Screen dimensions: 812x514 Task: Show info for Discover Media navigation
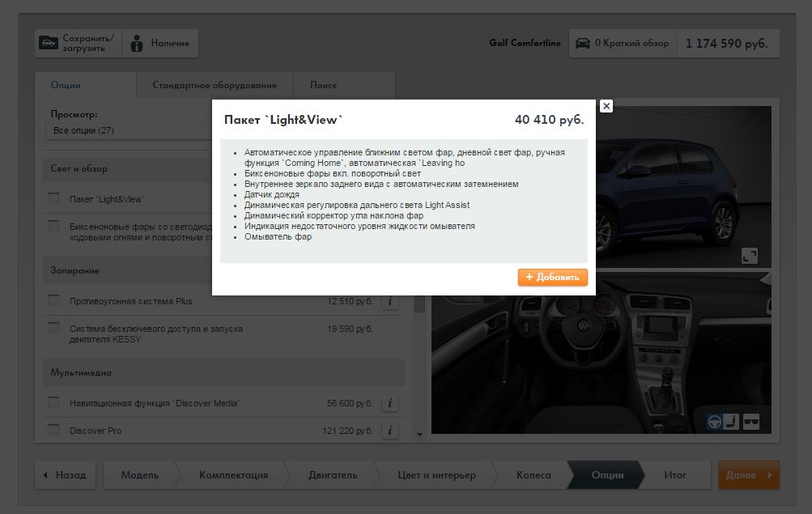[x=389, y=403]
